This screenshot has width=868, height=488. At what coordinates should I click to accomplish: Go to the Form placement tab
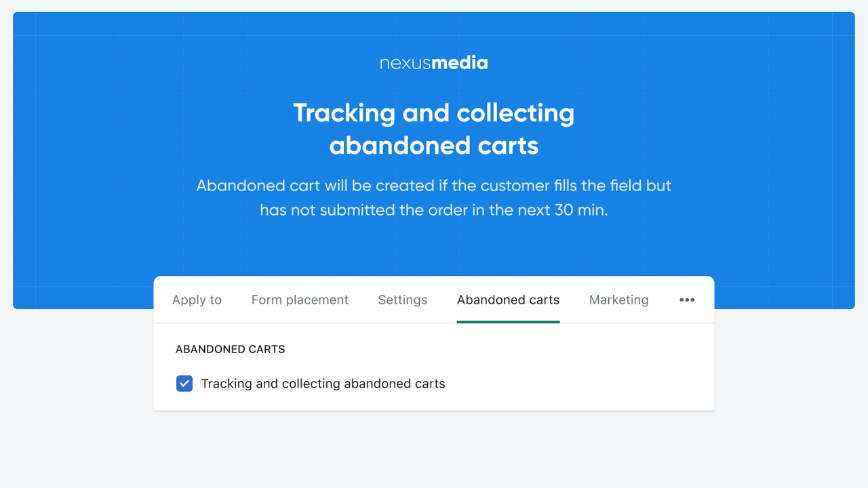(x=300, y=300)
